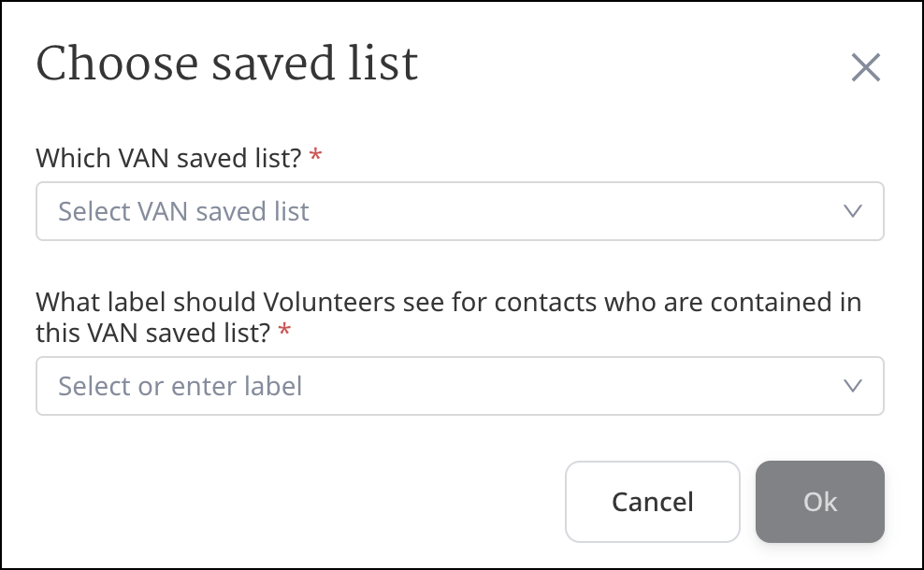Expand the label selection chevron arrow
This screenshot has width=924, height=570.
click(852, 385)
